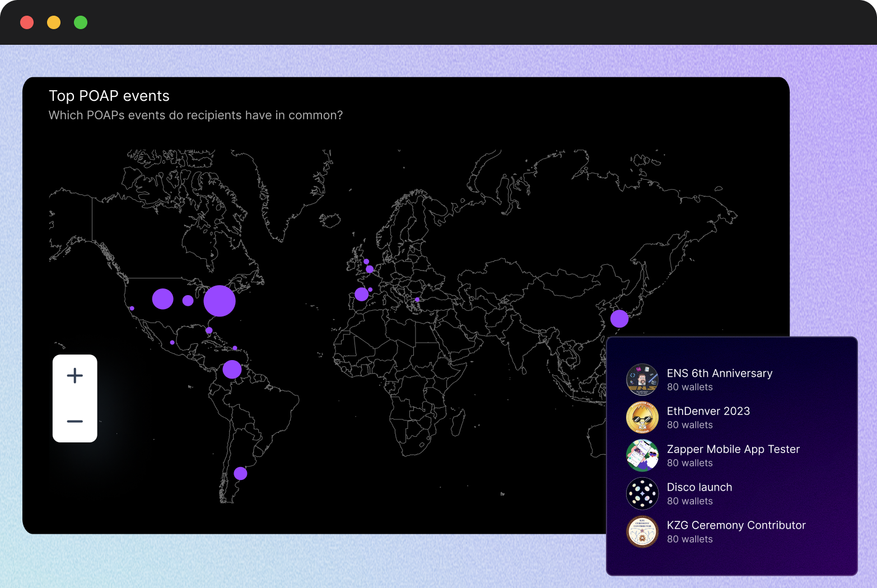Click the zoom-out minus control on the map
This screenshot has width=877, height=588.
tap(74, 421)
